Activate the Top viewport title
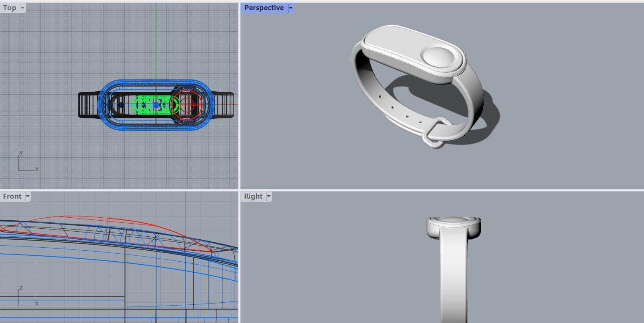Image resolution: width=644 pixels, height=323 pixels. coord(9,8)
